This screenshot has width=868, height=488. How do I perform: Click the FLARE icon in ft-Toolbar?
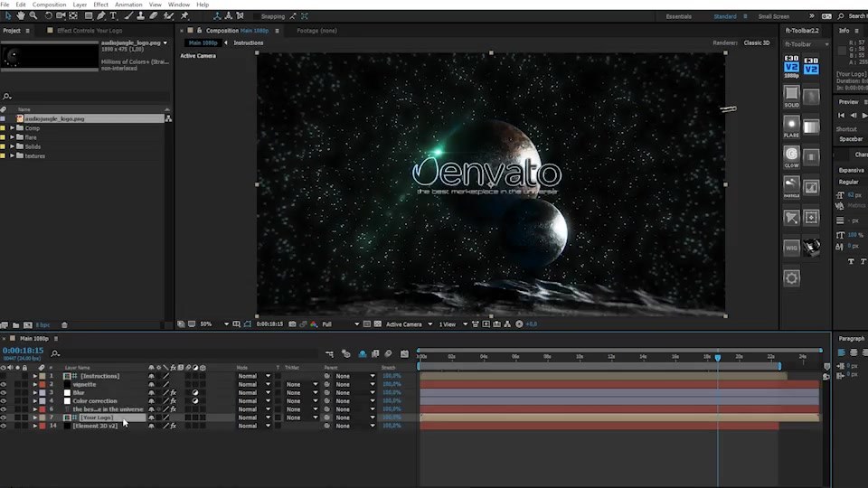click(x=792, y=127)
